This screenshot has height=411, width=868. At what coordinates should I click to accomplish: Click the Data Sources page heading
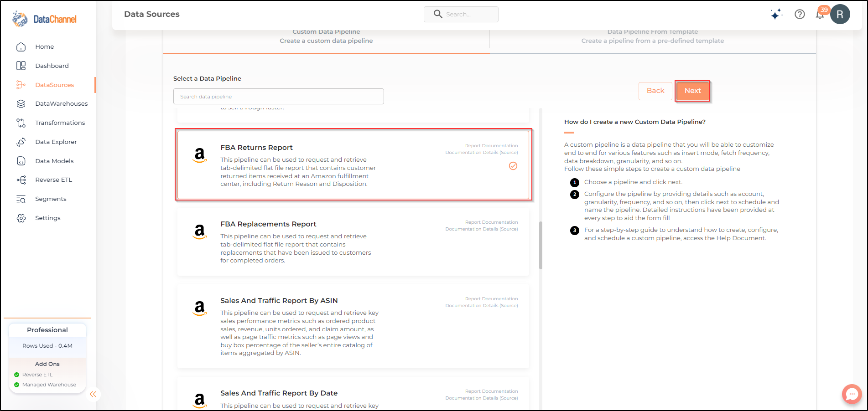pos(152,14)
